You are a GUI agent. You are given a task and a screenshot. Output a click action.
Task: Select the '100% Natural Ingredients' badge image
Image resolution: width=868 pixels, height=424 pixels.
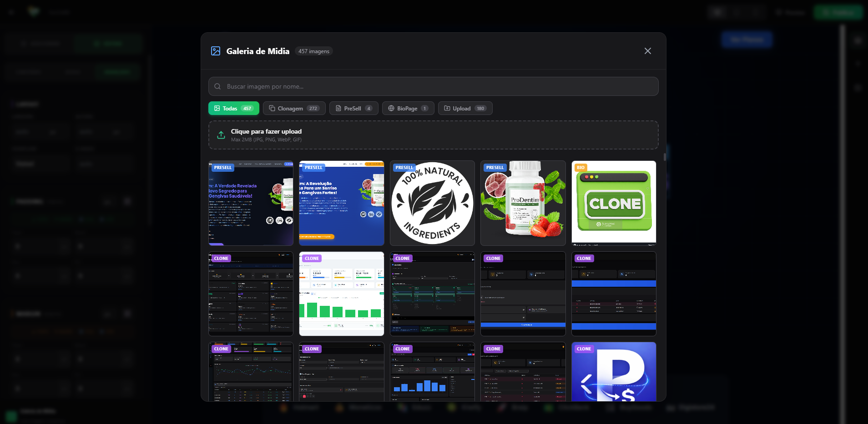tap(432, 203)
